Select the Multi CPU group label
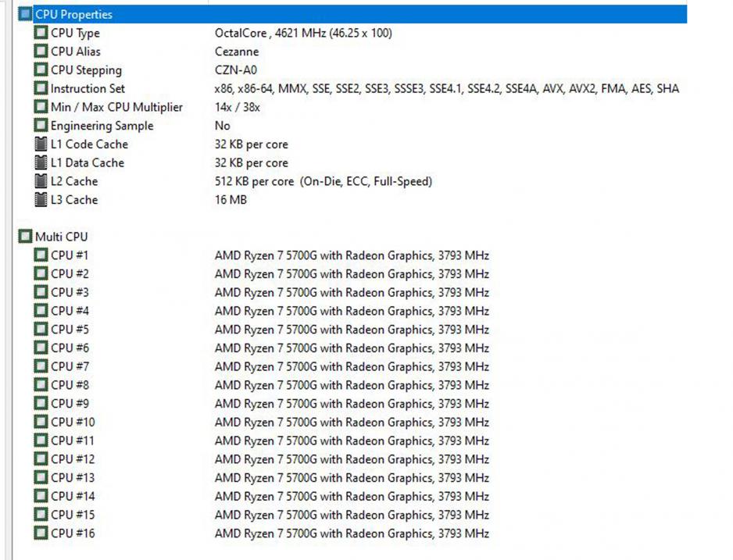Viewport: 733px width, 560px height. tap(62, 237)
